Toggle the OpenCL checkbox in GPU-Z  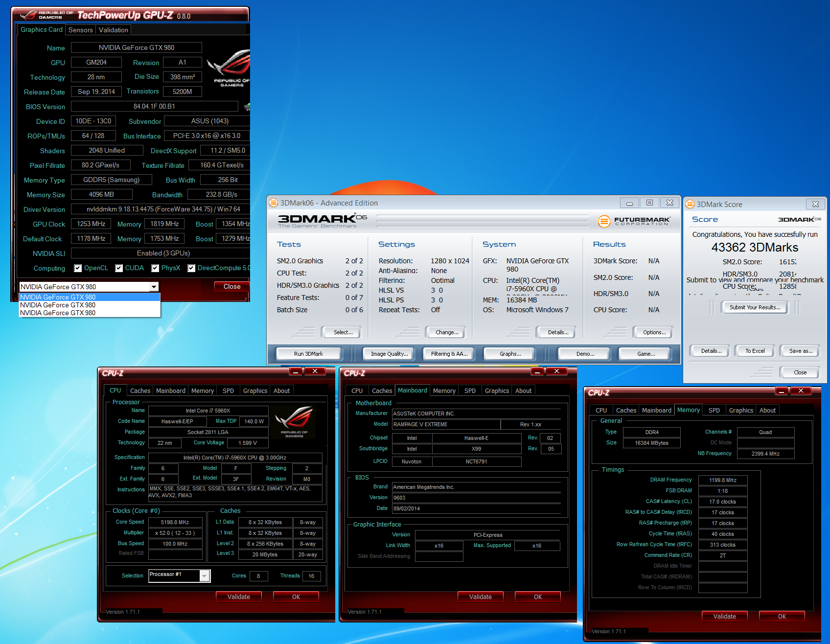point(78,268)
